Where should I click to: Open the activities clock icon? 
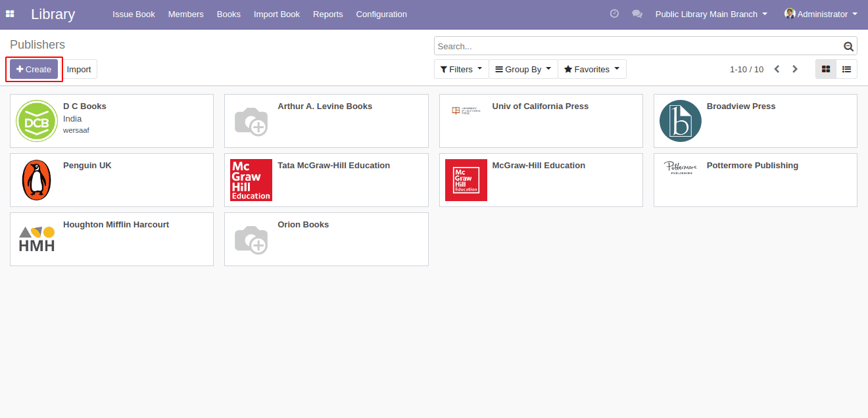(x=614, y=14)
